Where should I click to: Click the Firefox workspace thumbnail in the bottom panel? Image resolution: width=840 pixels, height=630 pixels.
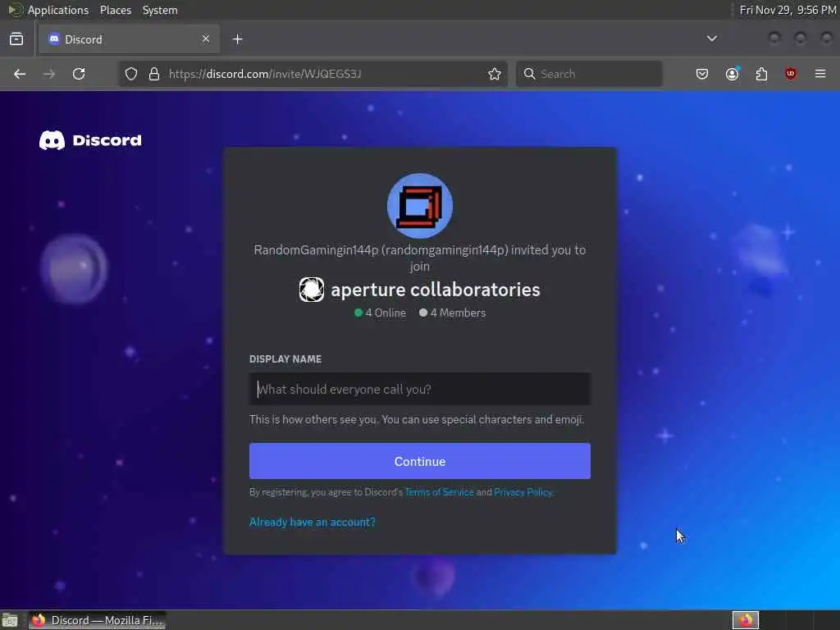pos(746,620)
